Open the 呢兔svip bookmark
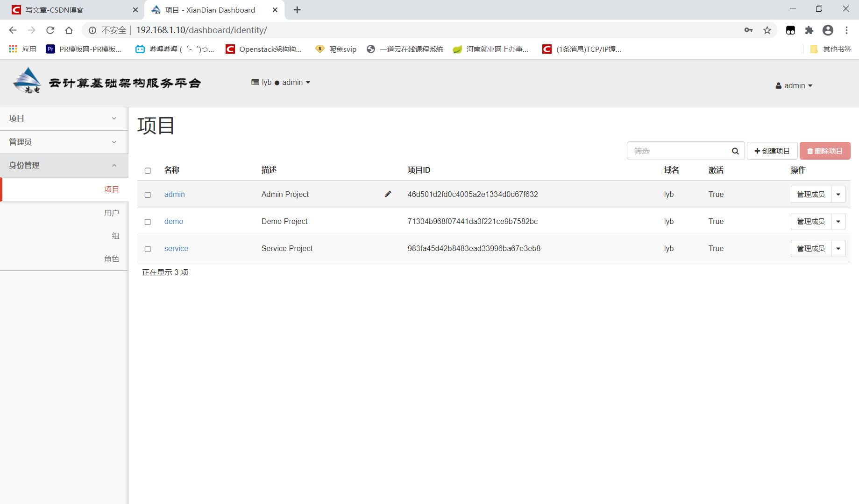The height and width of the screenshot is (504, 859). (336, 49)
